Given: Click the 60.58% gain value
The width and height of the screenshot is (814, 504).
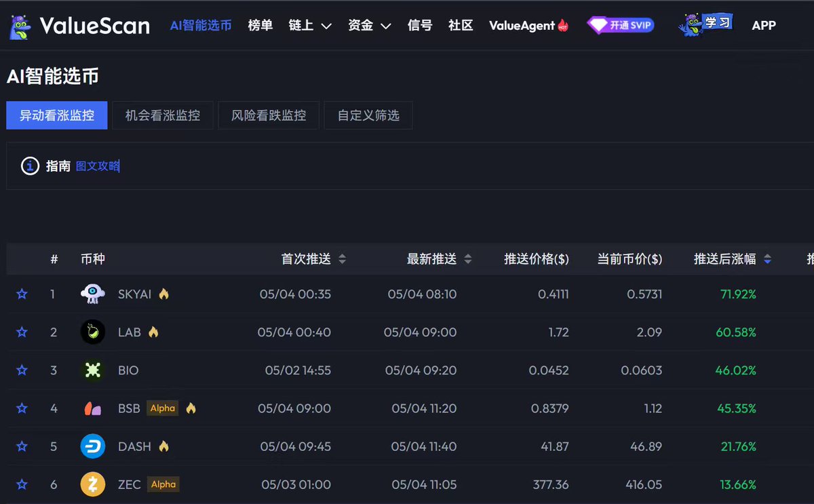Looking at the screenshot, I should point(736,332).
